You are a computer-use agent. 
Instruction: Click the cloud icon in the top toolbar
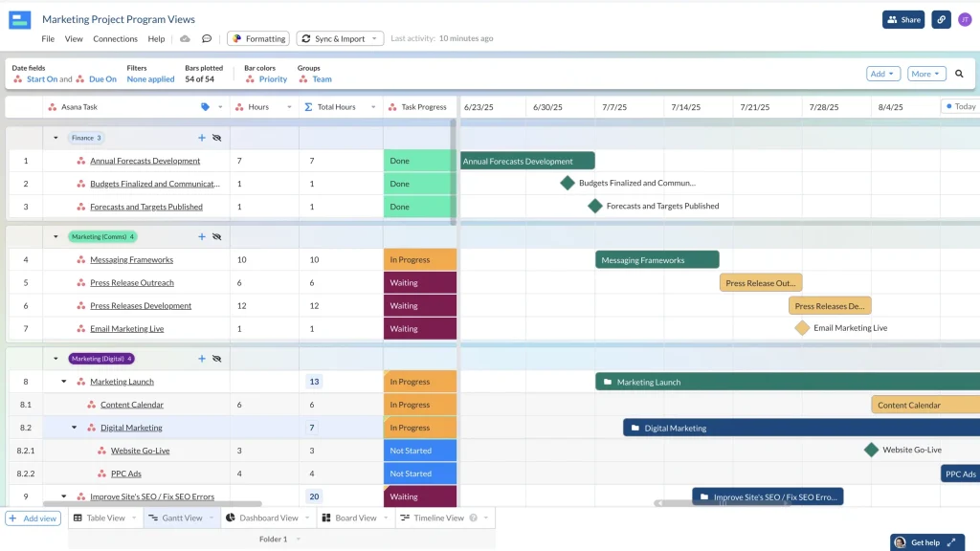184,37
